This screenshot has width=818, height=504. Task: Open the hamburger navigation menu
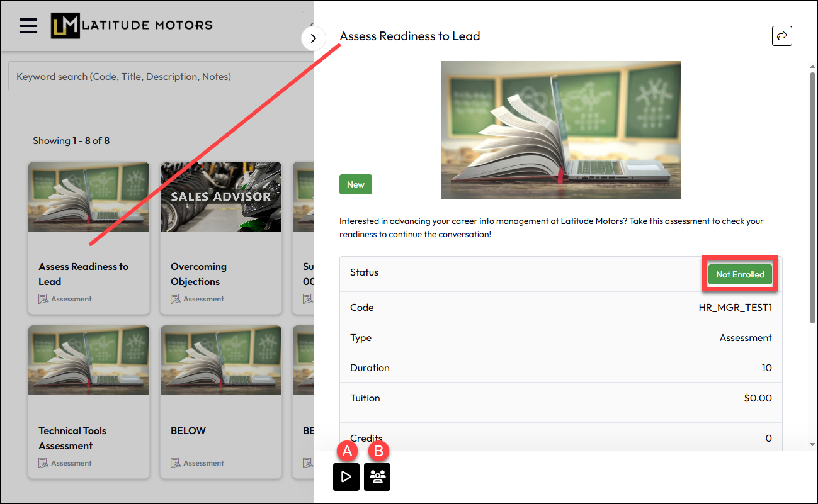28,26
